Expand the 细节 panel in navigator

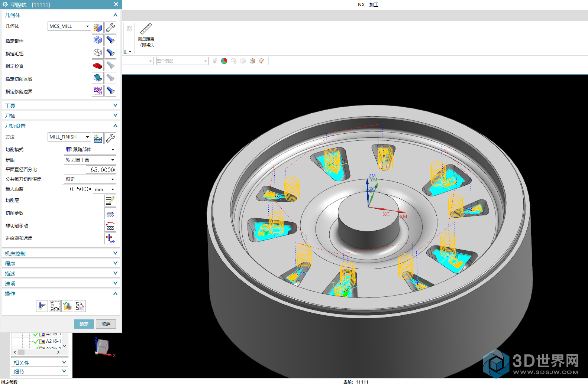[40, 372]
